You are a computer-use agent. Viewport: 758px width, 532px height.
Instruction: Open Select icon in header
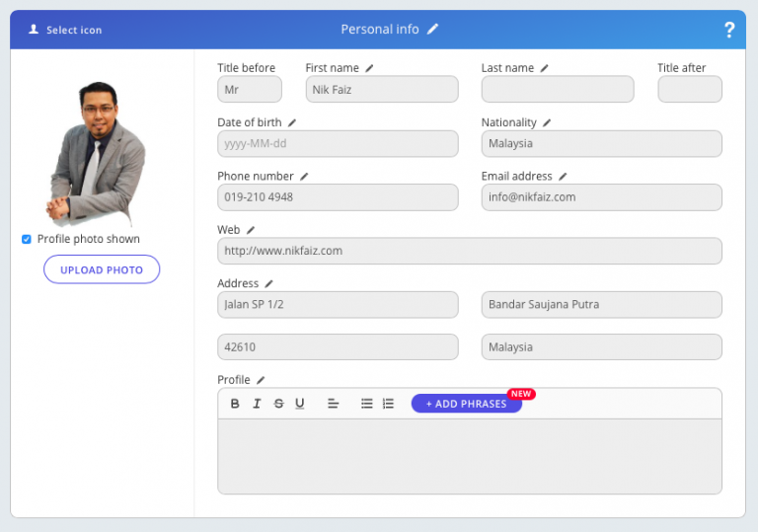click(x=65, y=30)
